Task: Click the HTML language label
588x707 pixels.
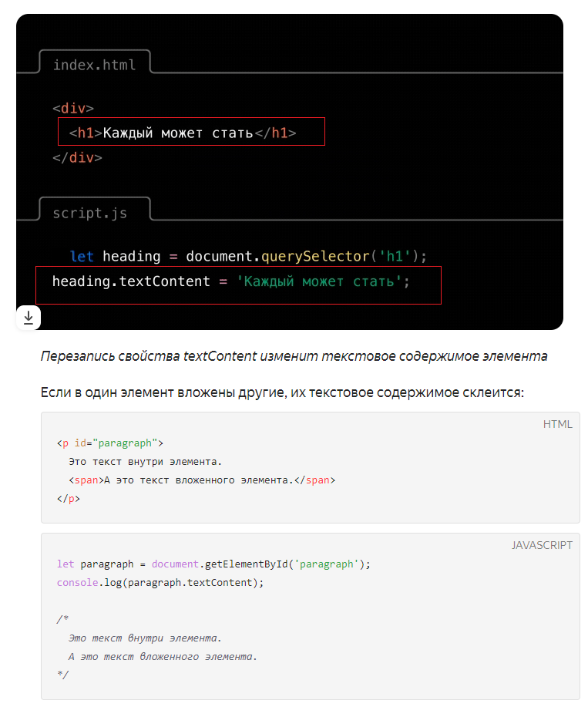Action: tap(557, 424)
